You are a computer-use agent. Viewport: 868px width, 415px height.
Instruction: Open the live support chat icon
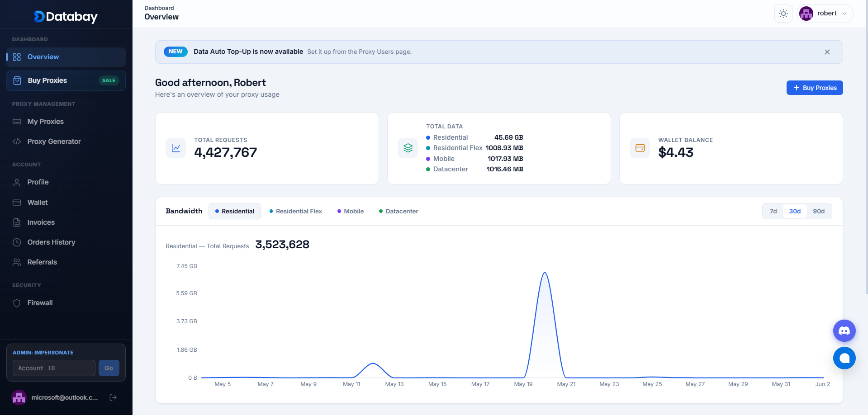pos(844,358)
